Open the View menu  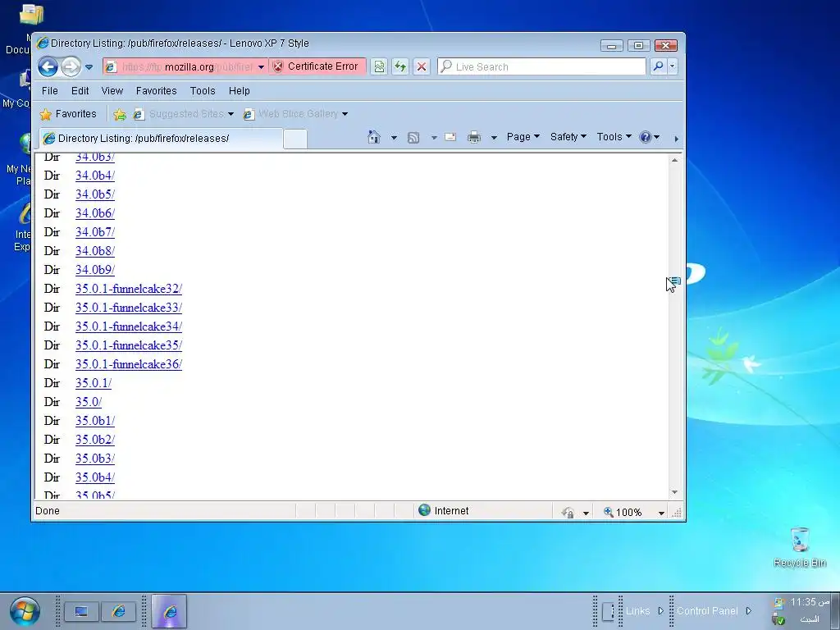(112, 90)
